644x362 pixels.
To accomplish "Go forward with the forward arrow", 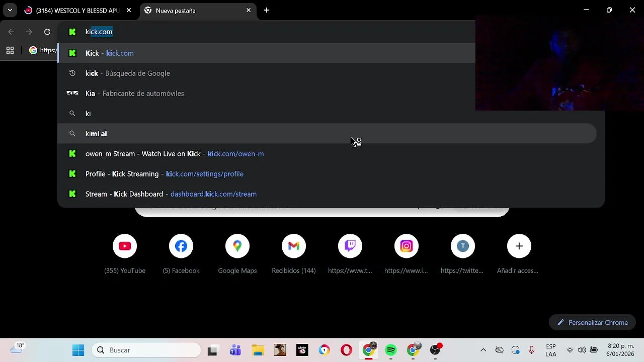I will click(29, 32).
